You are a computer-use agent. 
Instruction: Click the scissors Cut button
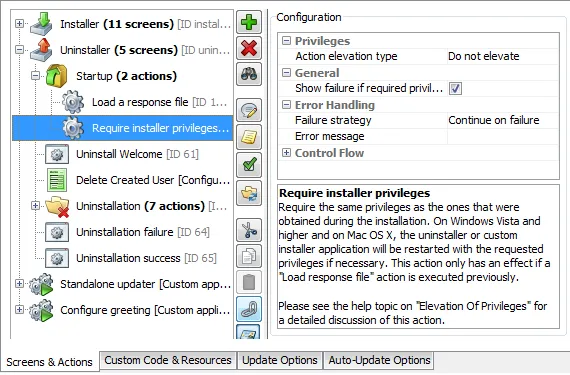(x=249, y=230)
